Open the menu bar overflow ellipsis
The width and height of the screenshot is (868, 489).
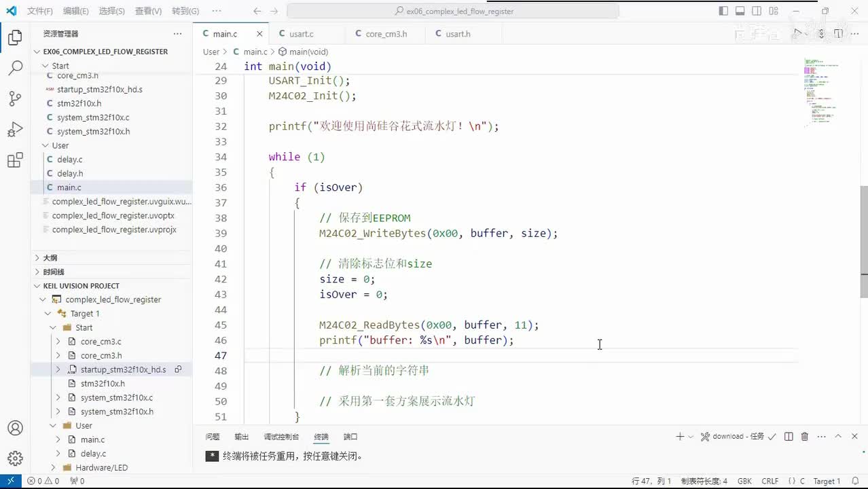tap(216, 11)
